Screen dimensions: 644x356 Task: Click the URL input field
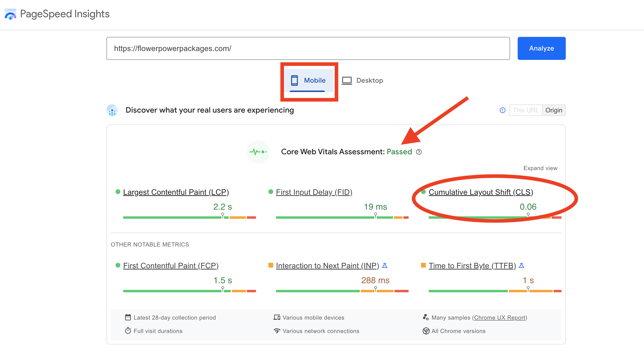coord(308,48)
